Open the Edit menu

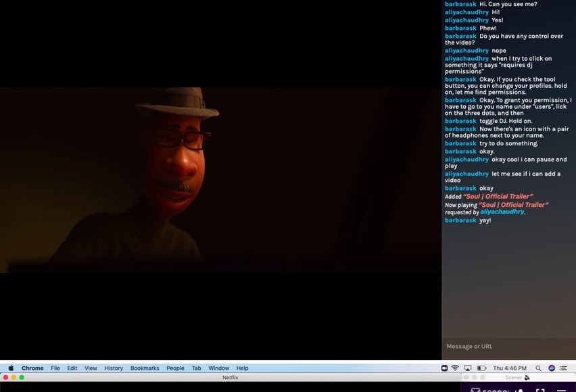(72, 368)
